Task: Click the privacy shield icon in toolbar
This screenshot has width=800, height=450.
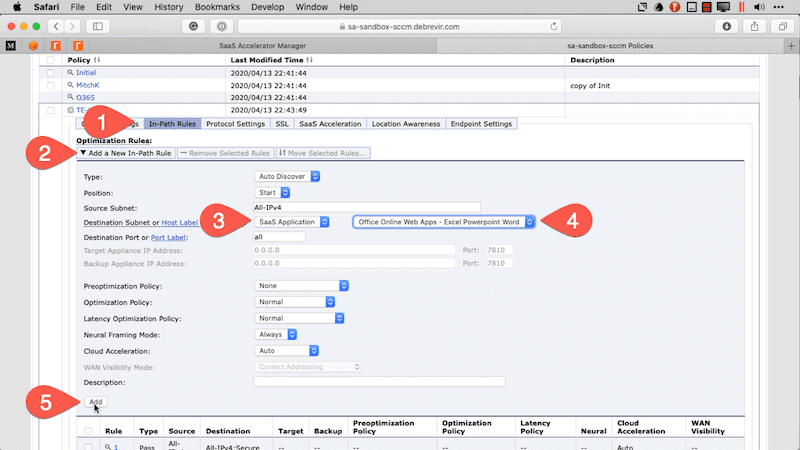Action: click(222, 27)
